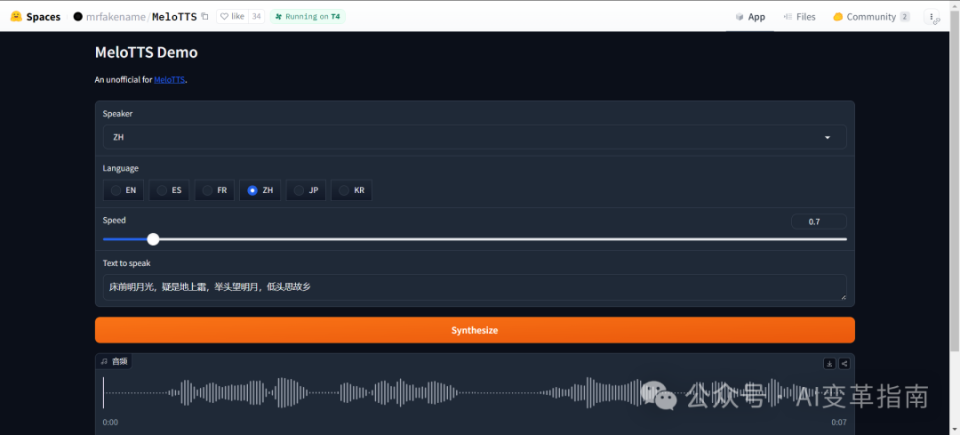Select the FR language option
This screenshot has height=435, width=960.
pos(215,191)
